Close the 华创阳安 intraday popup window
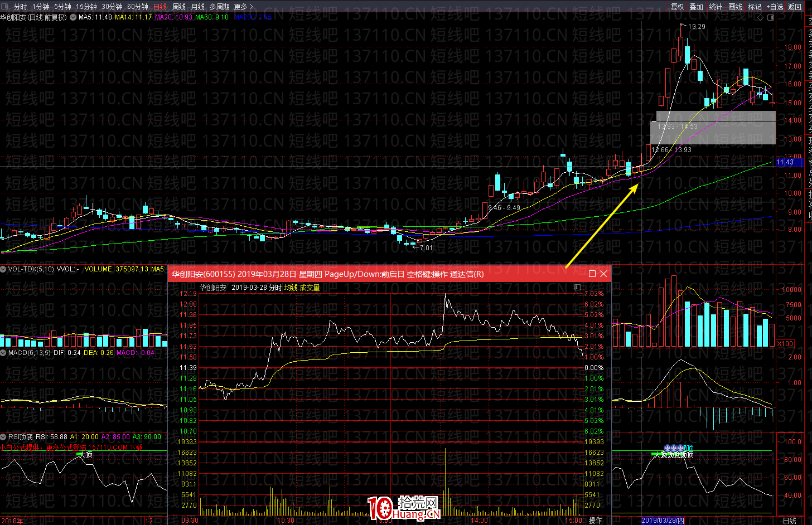The height and width of the screenshot is (525, 812). tap(603, 274)
